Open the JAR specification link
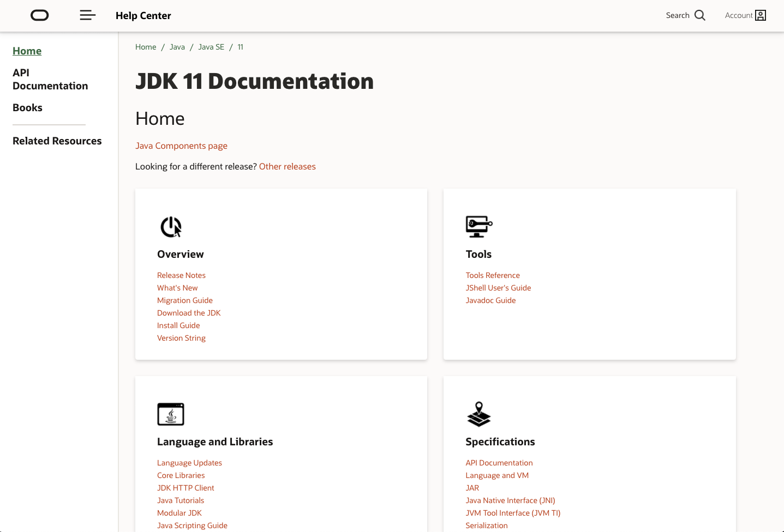This screenshot has height=532, width=784. (x=472, y=488)
